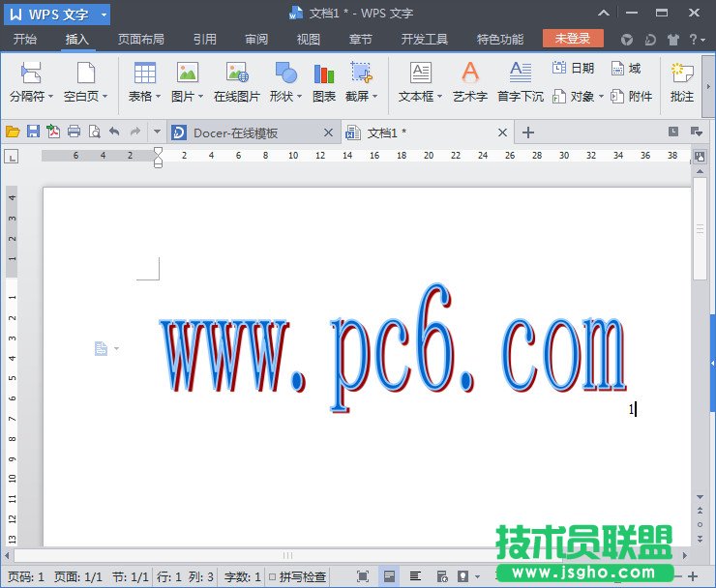Viewport: 716px width, 588px height.
Task: Toggle the ruler display button above scrollbar
Action: point(700,157)
